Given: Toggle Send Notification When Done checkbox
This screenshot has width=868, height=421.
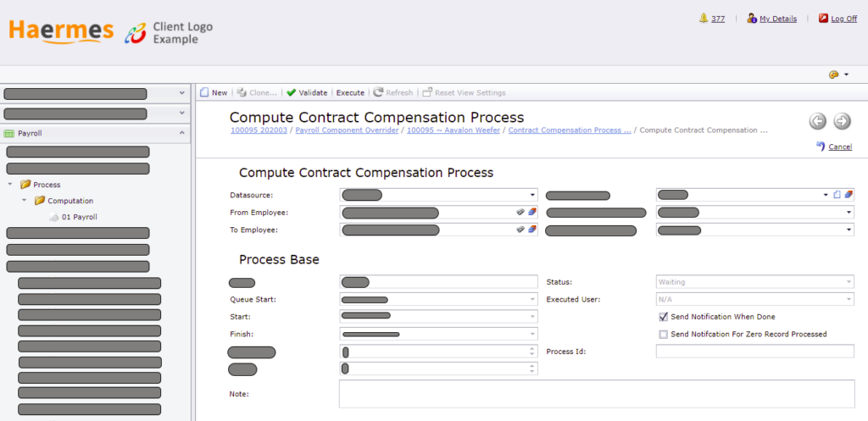Looking at the screenshot, I should [663, 317].
